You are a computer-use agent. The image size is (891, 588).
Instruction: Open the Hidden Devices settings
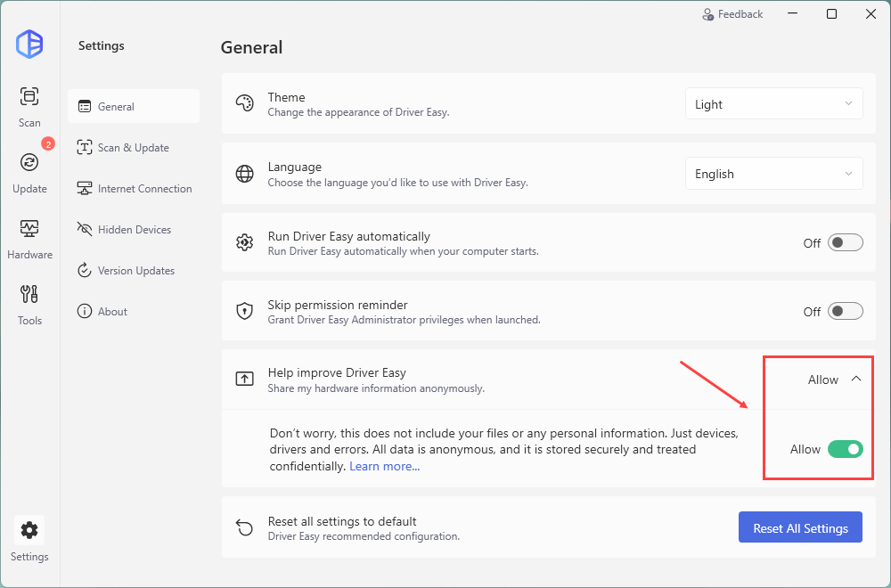134,230
